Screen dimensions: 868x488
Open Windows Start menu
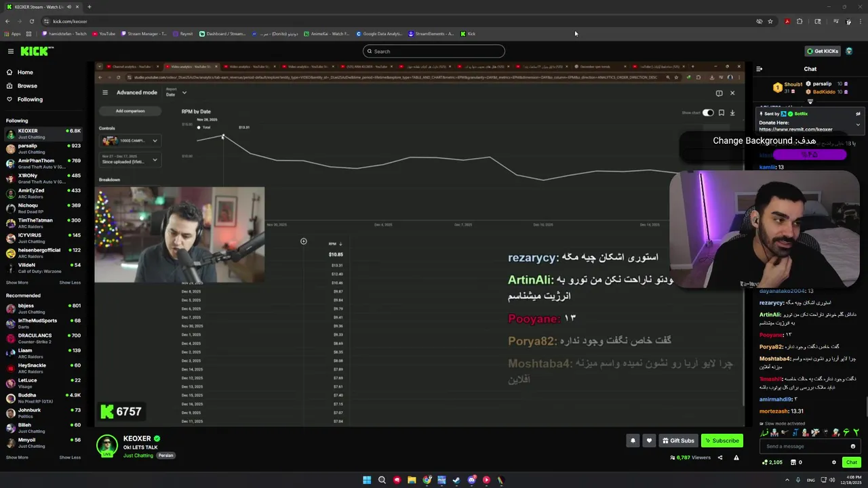click(367, 480)
